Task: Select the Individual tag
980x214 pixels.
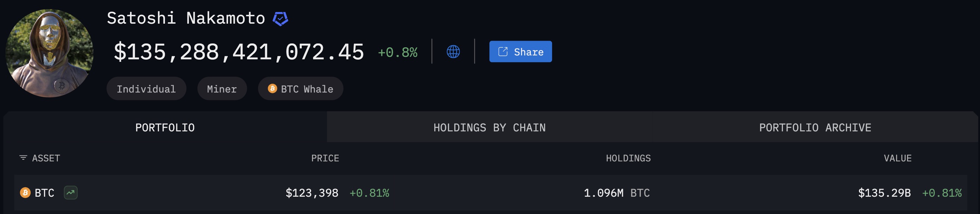Action: point(146,89)
